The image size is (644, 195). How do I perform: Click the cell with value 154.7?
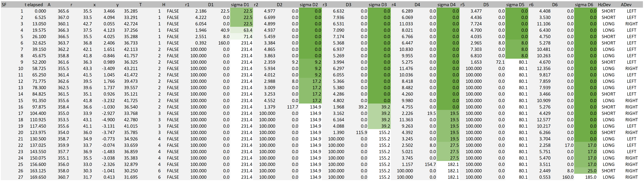(x=430, y=165)
